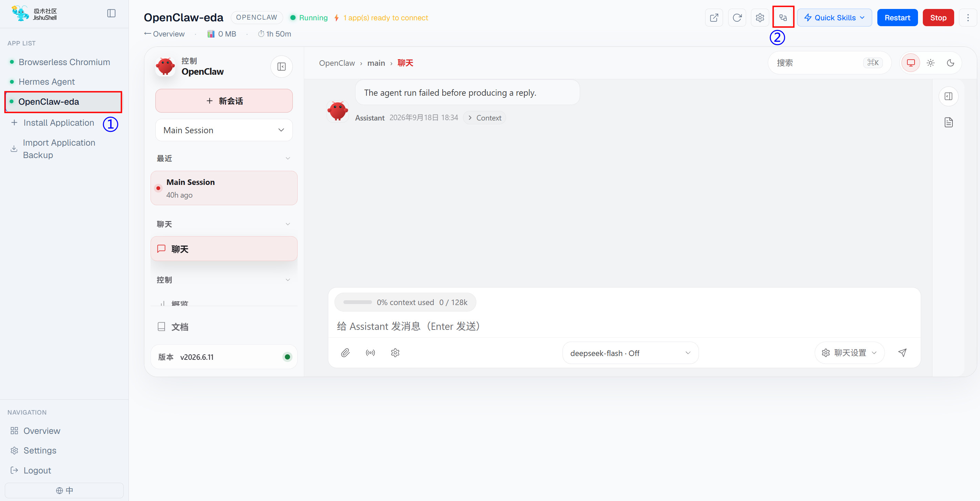
Task: Toggle the right side panel icon
Action: [948, 96]
